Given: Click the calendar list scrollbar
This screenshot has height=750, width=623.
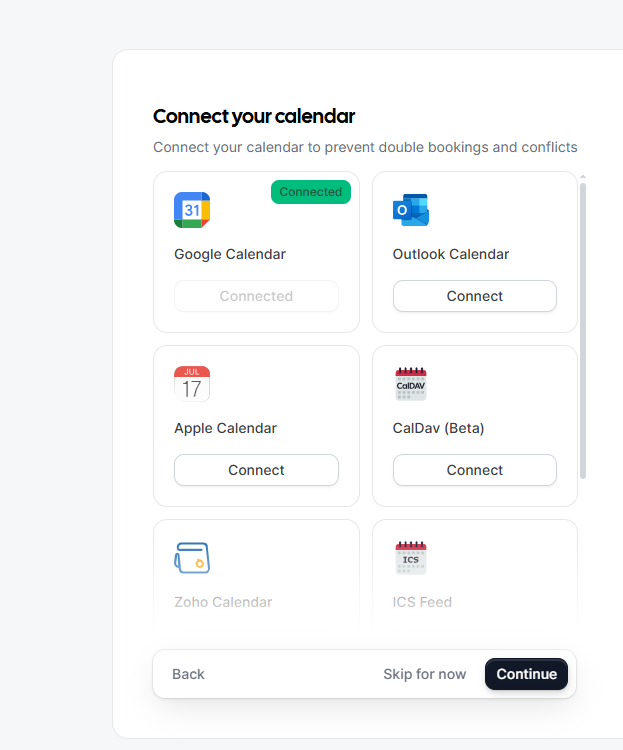Looking at the screenshot, I should (583, 330).
